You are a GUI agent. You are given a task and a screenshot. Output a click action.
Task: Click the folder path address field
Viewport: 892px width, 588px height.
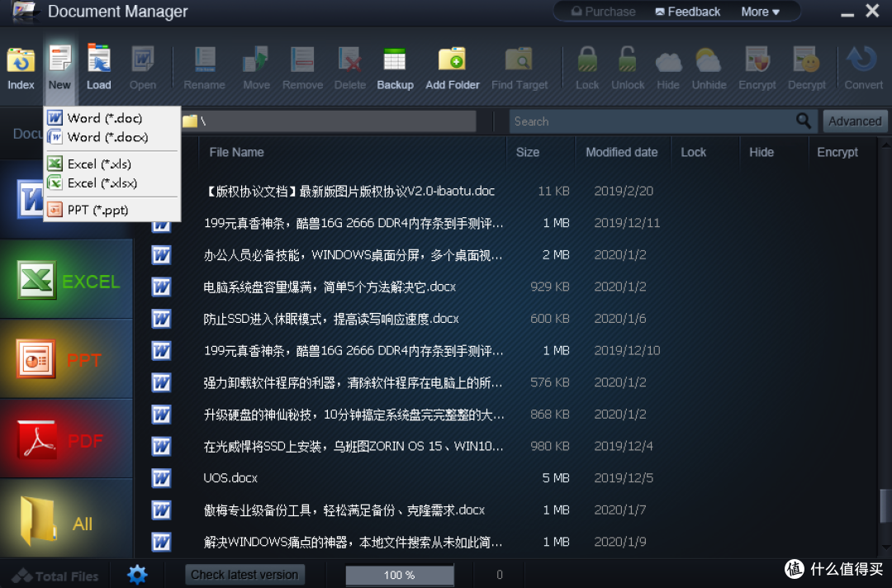[x=328, y=121]
